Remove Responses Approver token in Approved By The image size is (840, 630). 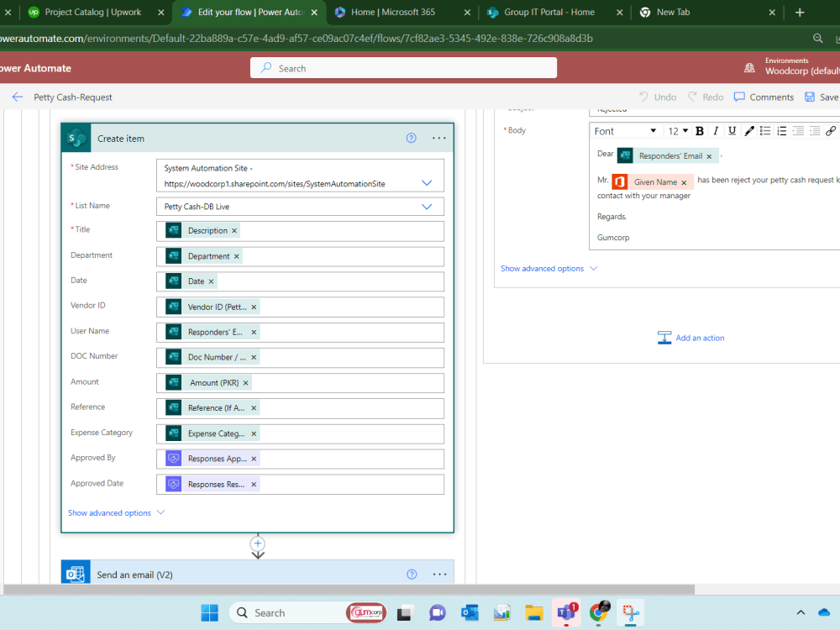point(254,459)
